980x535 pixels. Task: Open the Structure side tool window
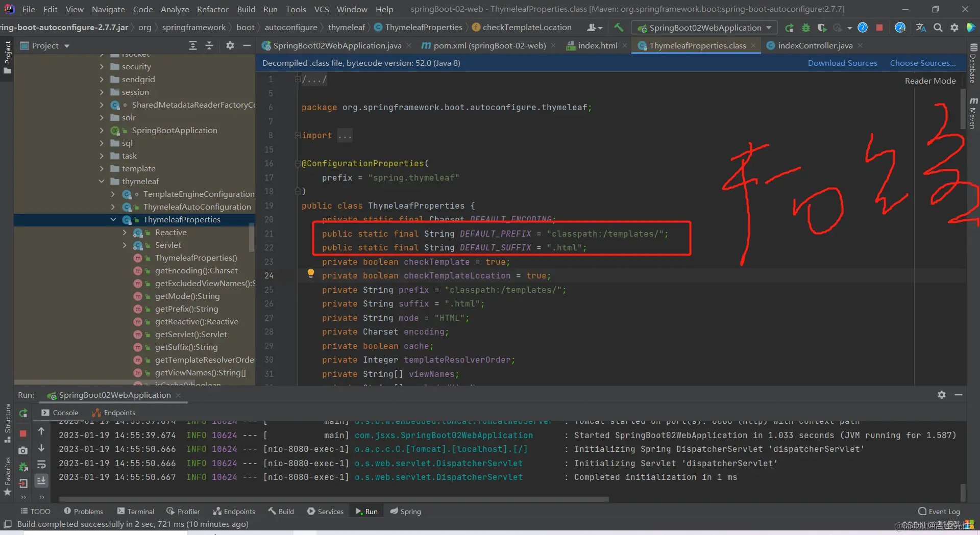pos(8,423)
